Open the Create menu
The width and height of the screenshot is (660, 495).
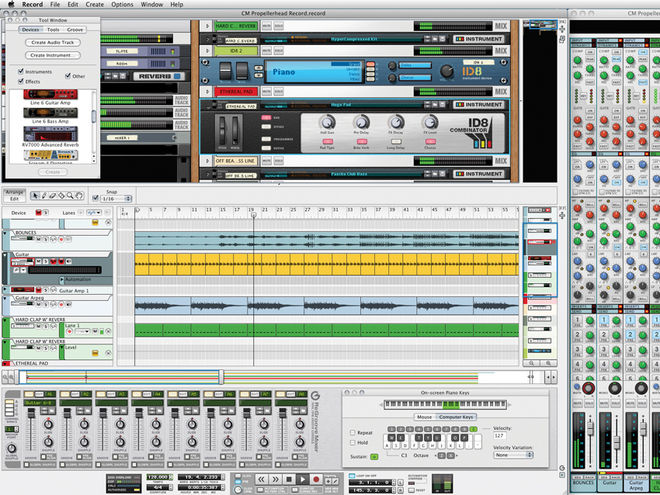click(95, 5)
